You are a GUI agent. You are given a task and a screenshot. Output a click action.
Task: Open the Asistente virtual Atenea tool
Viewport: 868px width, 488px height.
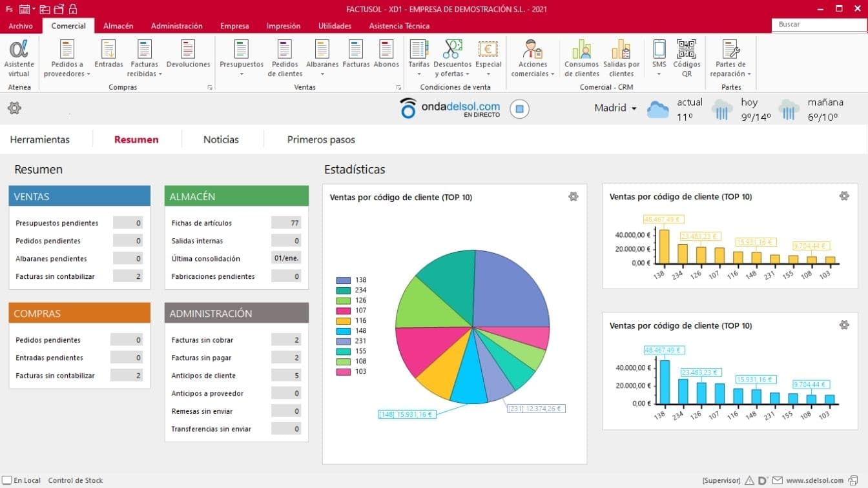tap(19, 58)
